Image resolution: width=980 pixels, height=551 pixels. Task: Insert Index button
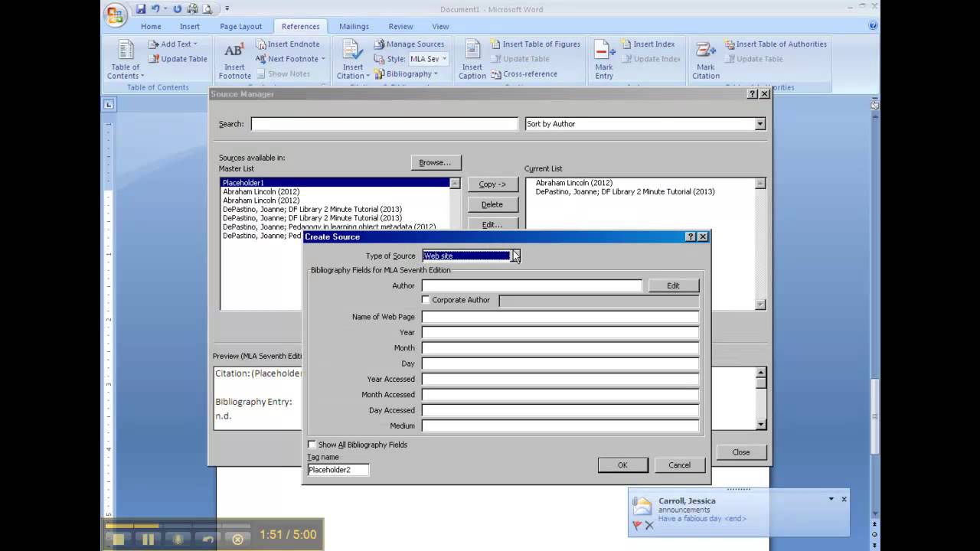[648, 44]
